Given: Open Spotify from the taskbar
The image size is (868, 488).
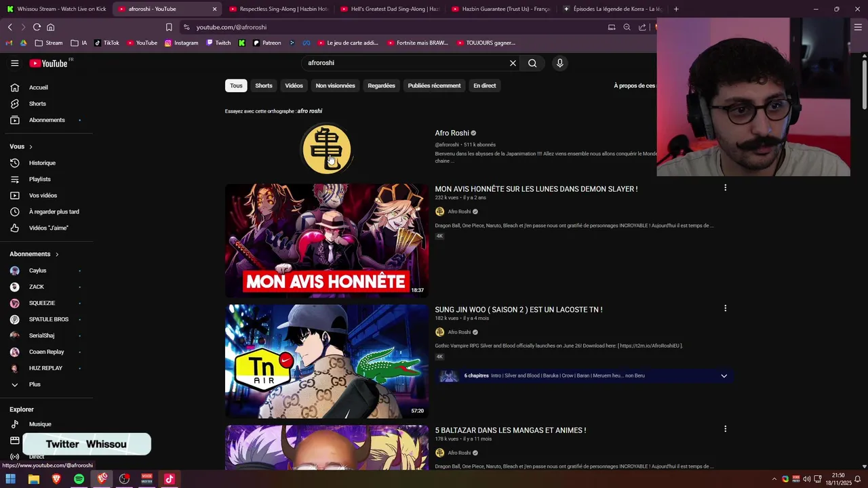Looking at the screenshot, I should tap(79, 479).
